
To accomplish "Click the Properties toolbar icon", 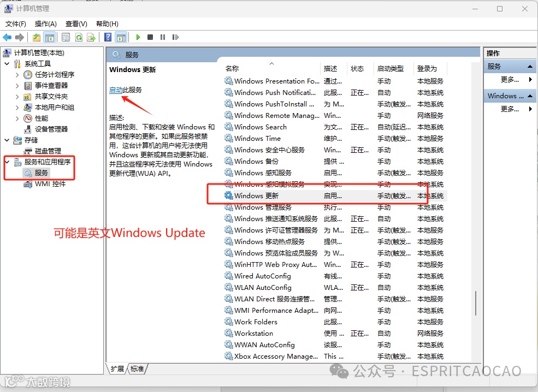I will coord(66,37).
